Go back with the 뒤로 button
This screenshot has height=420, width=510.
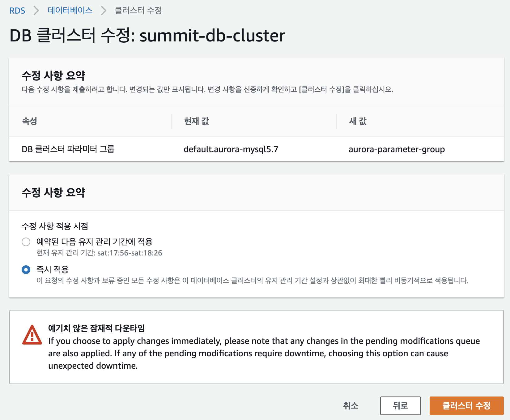(400, 405)
